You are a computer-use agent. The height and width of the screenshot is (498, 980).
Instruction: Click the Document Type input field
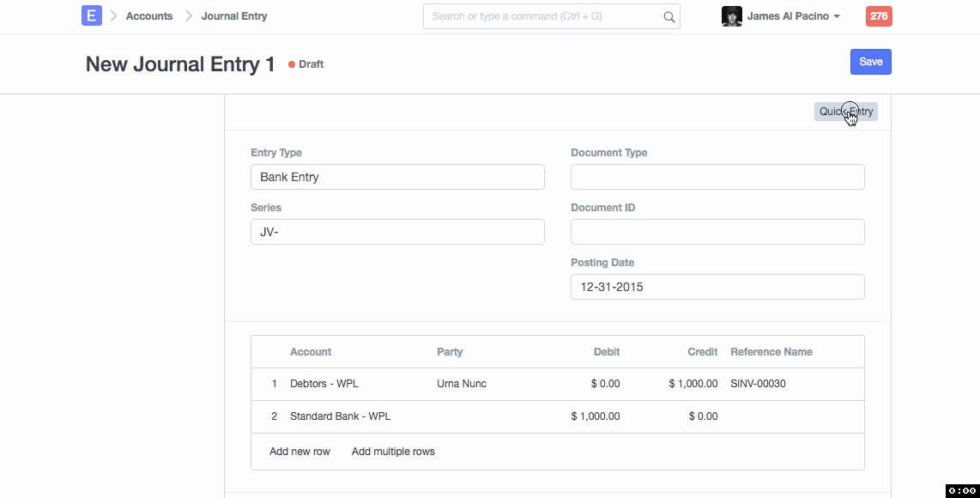(717, 177)
